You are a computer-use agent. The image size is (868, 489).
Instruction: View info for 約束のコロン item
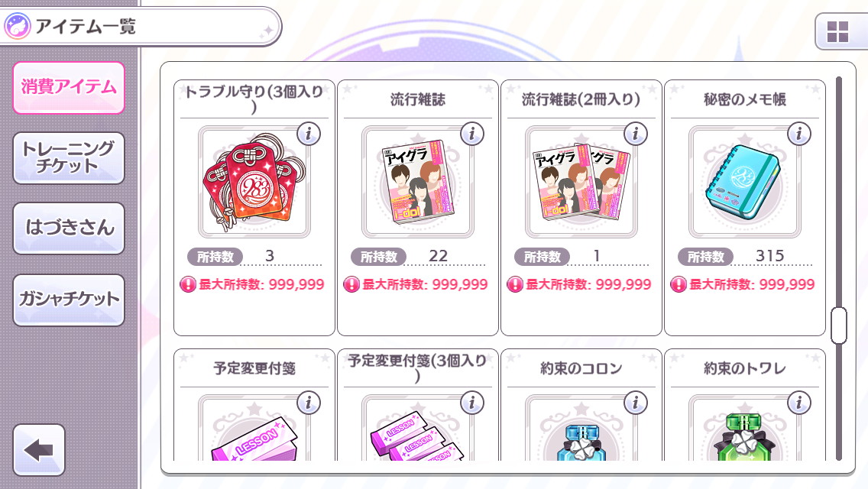tap(636, 403)
